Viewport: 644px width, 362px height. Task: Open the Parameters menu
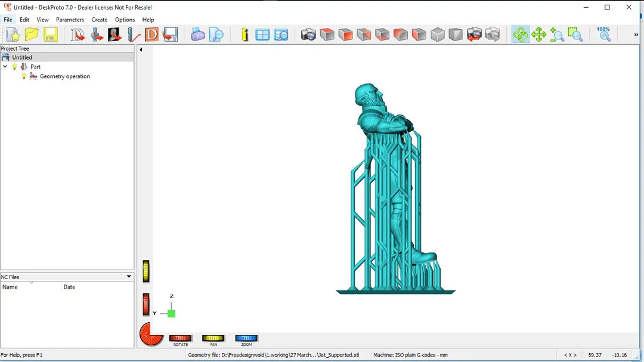point(70,20)
